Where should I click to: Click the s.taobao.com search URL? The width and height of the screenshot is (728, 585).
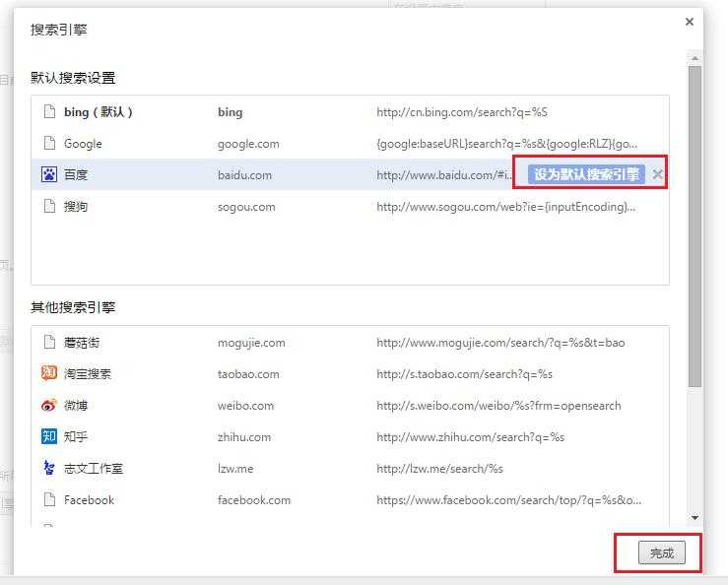[464, 374]
